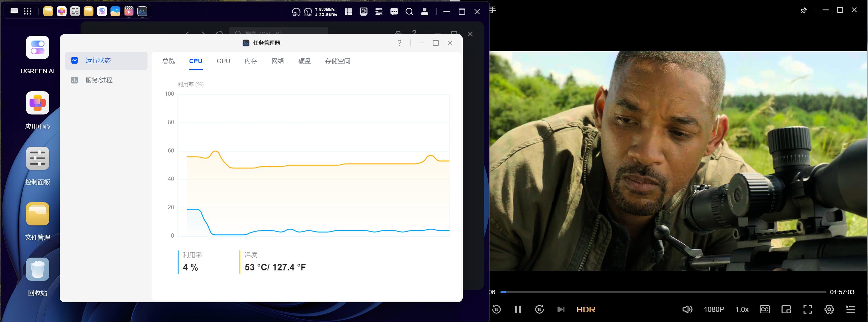
Task: Toggle the HDR mode button
Action: (586, 309)
